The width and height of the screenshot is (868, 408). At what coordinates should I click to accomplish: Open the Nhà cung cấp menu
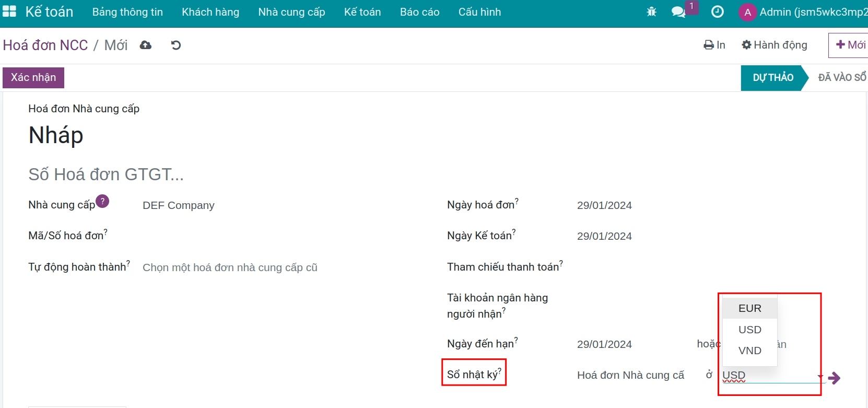pyautogui.click(x=291, y=12)
